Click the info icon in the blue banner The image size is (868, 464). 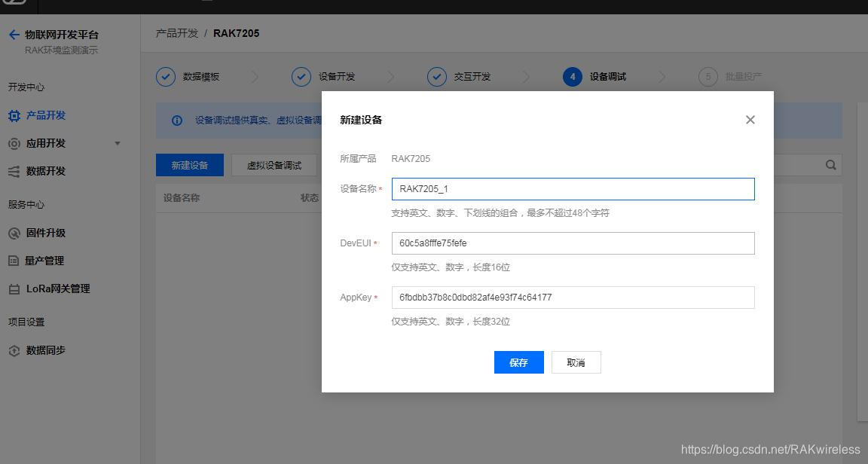tap(177, 121)
